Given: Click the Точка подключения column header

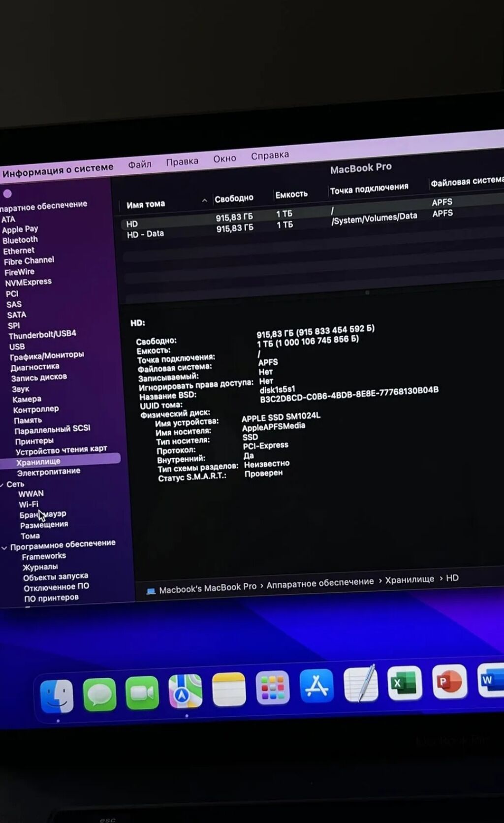Looking at the screenshot, I should pos(369,189).
